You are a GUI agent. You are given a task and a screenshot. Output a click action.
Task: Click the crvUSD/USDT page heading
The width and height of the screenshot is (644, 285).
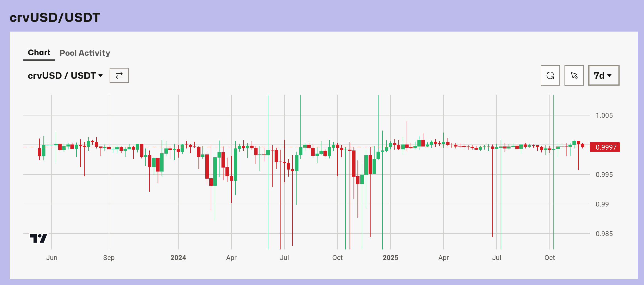55,18
